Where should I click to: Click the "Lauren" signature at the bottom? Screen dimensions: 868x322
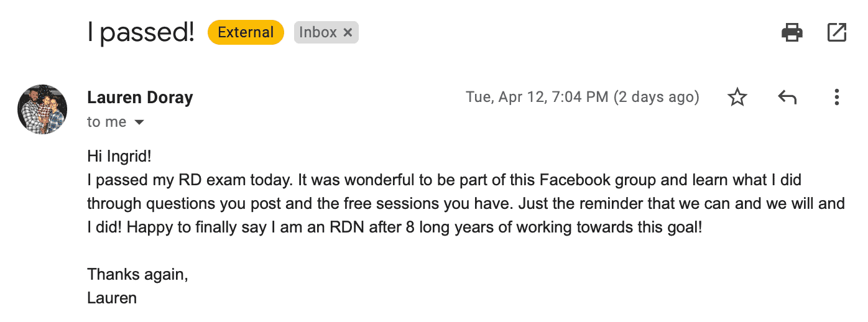pos(112,298)
